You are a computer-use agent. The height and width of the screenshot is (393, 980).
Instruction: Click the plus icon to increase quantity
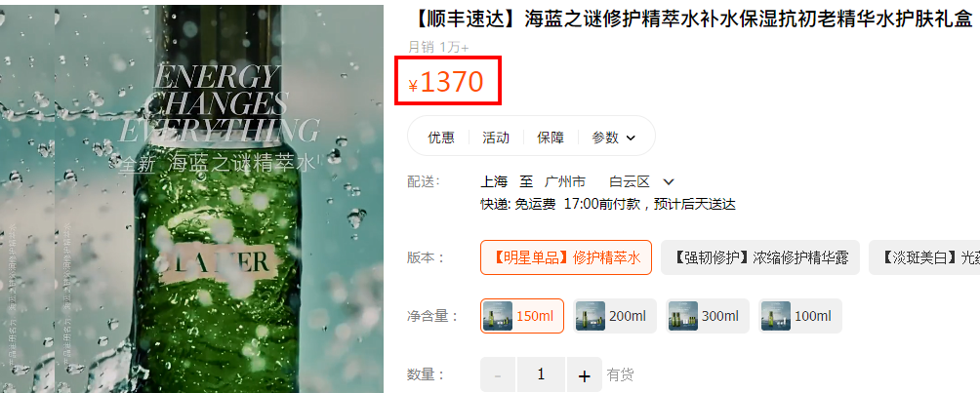pos(585,374)
